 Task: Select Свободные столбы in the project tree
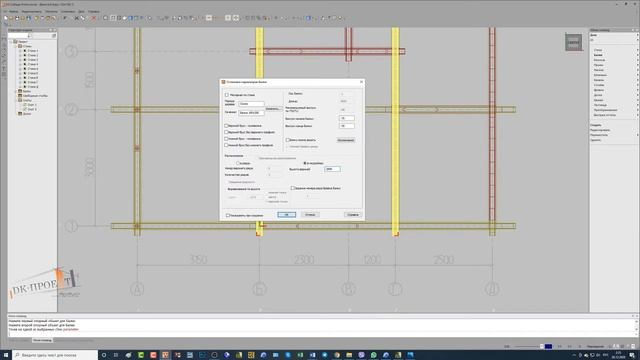[36, 96]
